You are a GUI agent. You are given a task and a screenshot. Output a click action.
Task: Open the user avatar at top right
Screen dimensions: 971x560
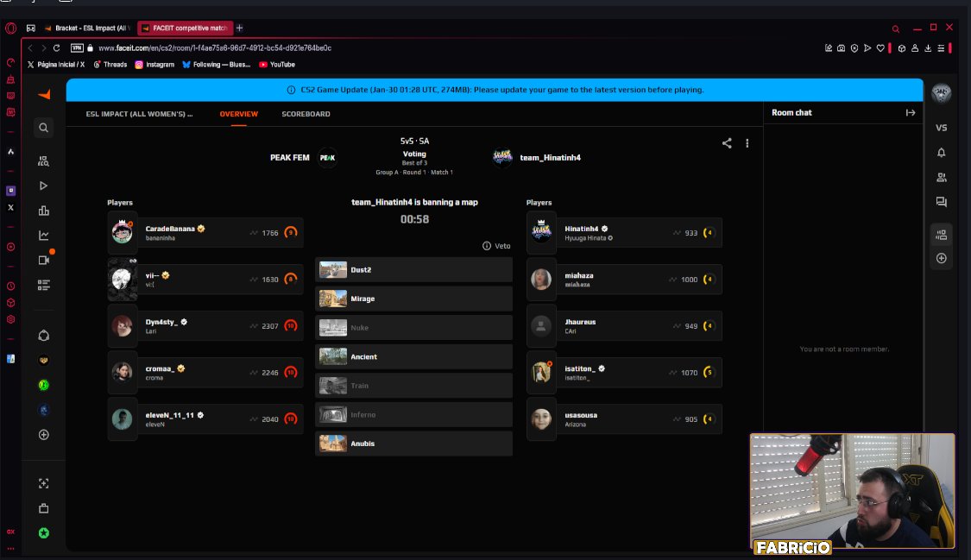coord(942,93)
